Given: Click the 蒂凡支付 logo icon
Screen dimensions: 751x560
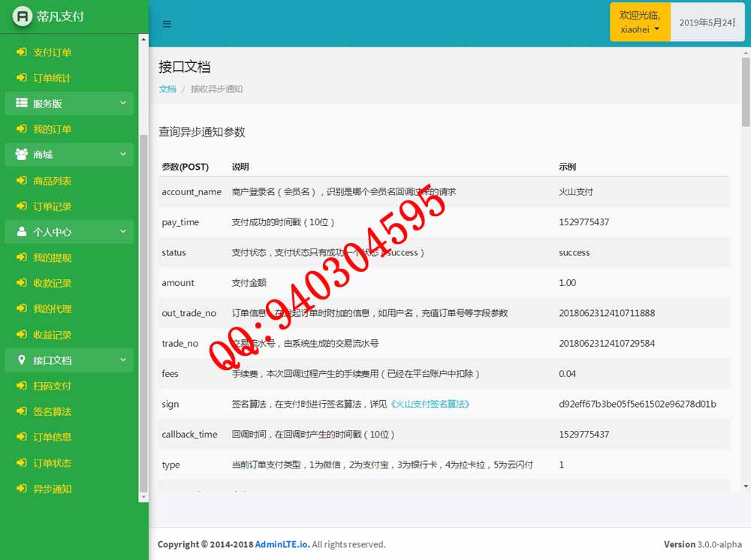Looking at the screenshot, I should tap(23, 17).
